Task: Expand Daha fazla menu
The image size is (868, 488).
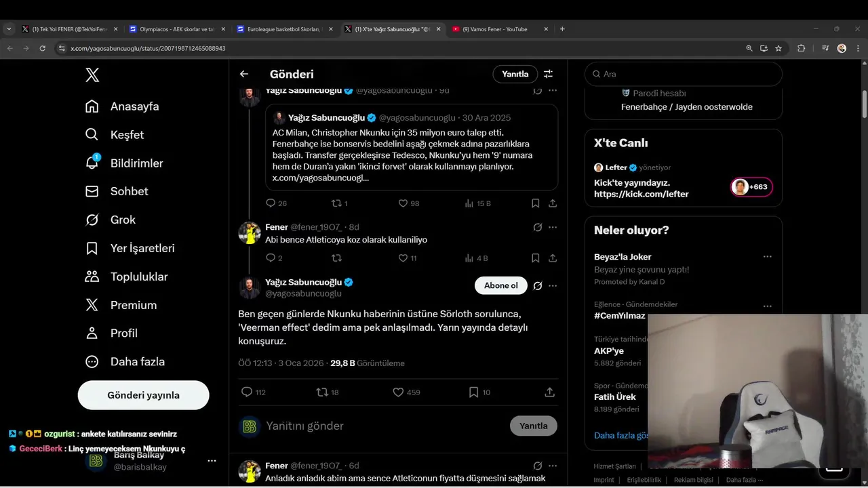Action: (x=125, y=362)
